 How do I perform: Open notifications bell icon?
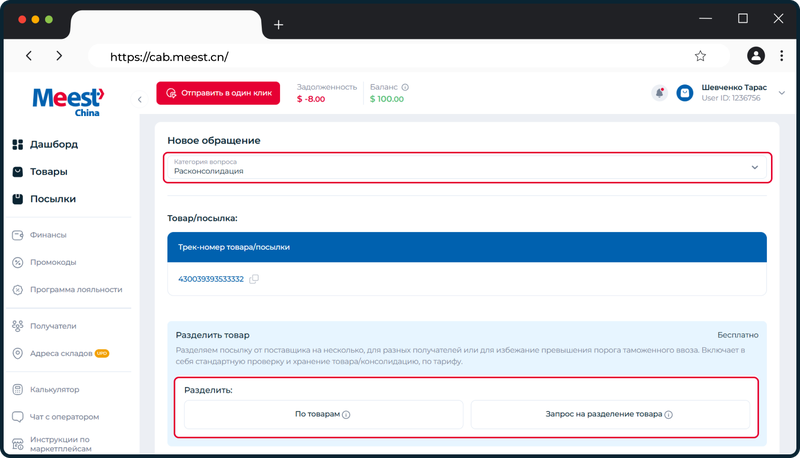pos(659,93)
